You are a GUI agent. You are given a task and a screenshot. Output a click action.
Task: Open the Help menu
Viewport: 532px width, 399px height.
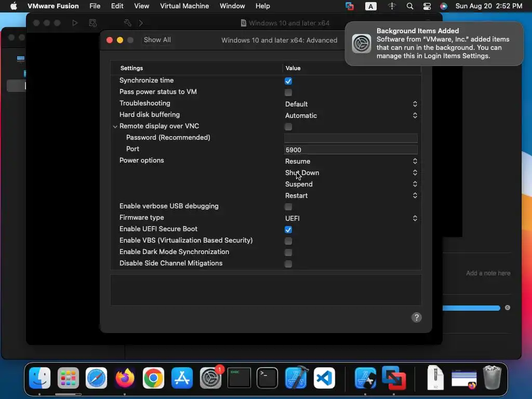(262, 6)
